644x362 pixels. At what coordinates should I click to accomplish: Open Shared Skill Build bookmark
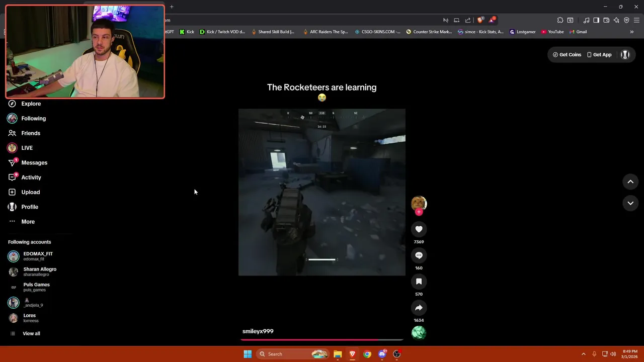(x=273, y=32)
